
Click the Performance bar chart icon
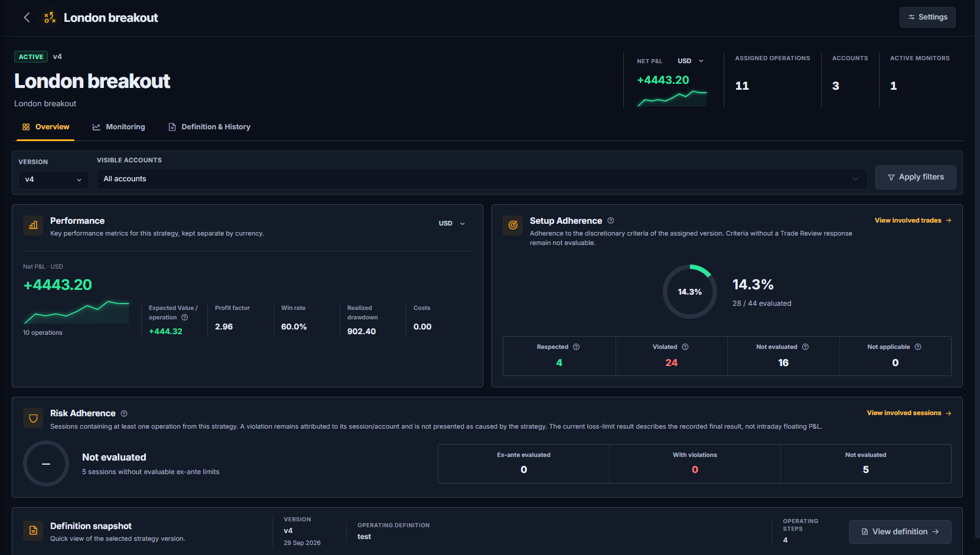click(33, 225)
